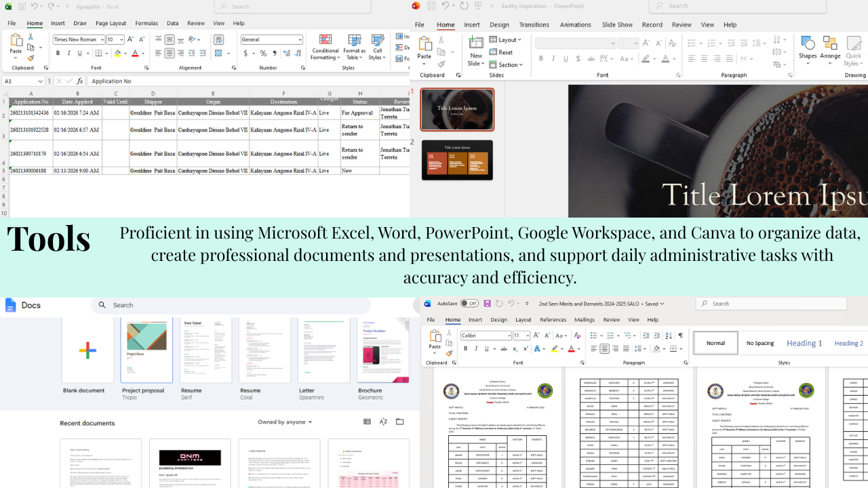Open the Section dropdown in PowerPoint
Image resolution: width=868 pixels, height=488 pixels.
pyautogui.click(x=506, y=65)
